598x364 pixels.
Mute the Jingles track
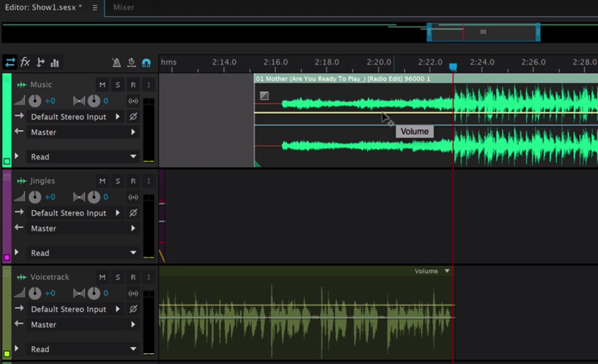(102, 181)
